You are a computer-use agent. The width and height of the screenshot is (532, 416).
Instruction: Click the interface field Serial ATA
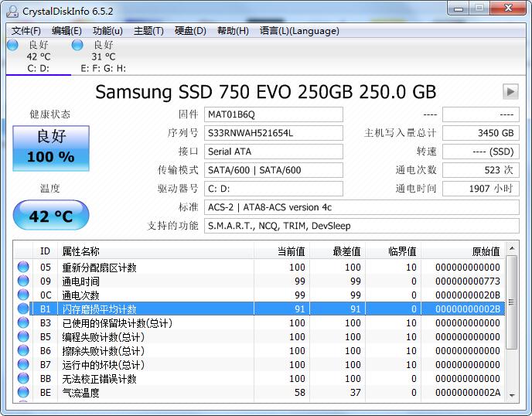click(274, 152)
